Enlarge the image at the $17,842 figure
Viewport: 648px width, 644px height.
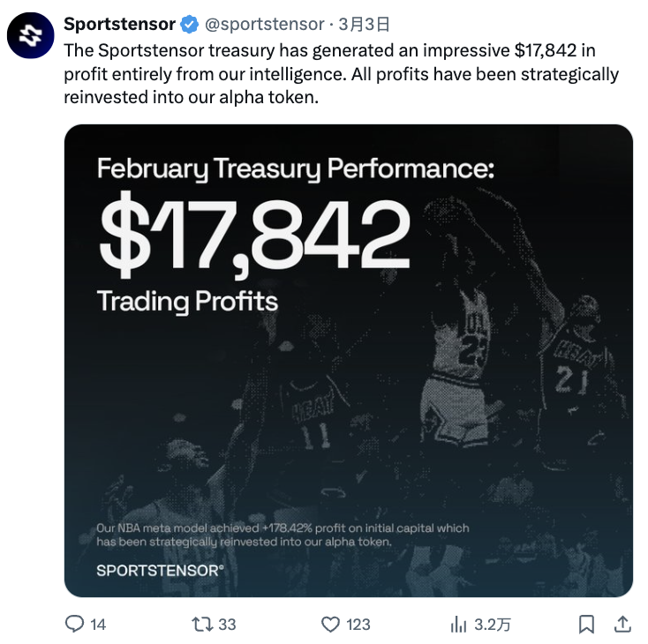point(254,235)
